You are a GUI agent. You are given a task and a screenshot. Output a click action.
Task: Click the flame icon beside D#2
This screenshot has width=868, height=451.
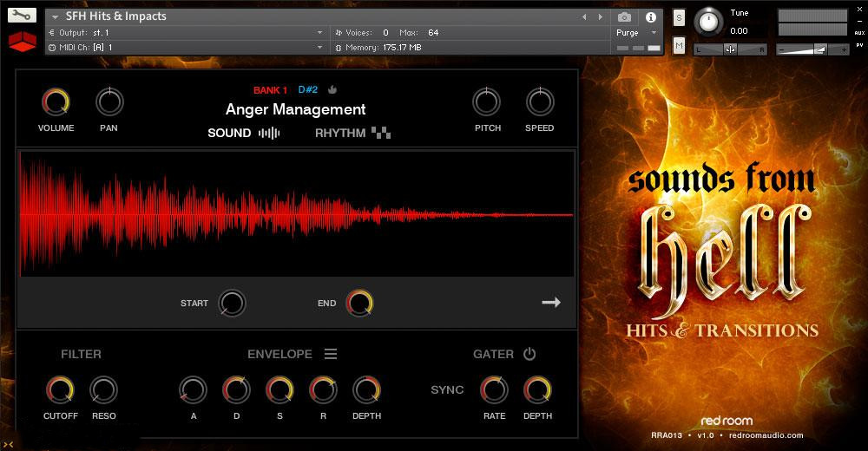point(332,89)
